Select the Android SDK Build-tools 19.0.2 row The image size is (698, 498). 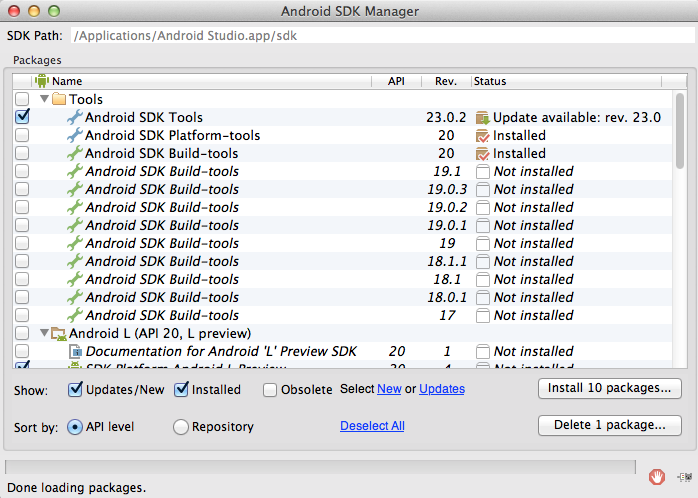(x=343, y=207)
